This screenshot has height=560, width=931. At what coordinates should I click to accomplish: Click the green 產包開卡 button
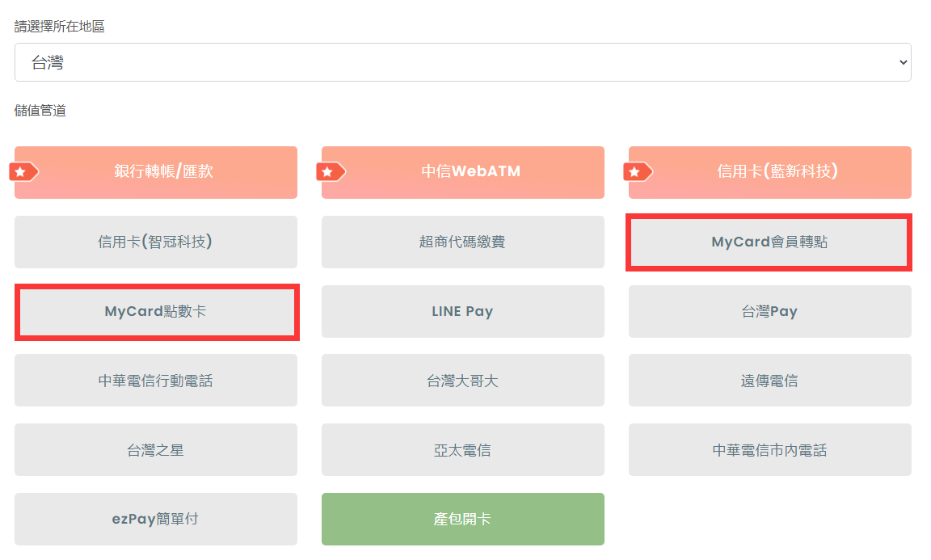(462, 520)
